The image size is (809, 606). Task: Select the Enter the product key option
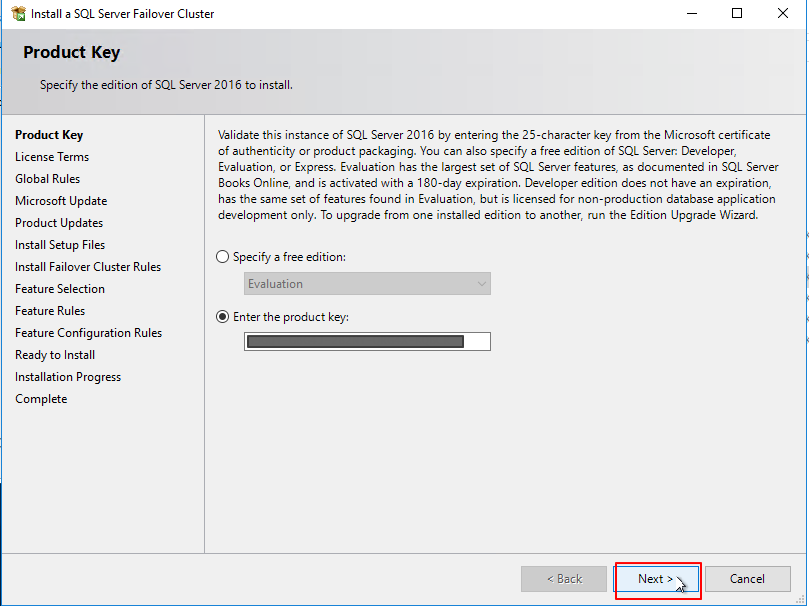point(221,316)
